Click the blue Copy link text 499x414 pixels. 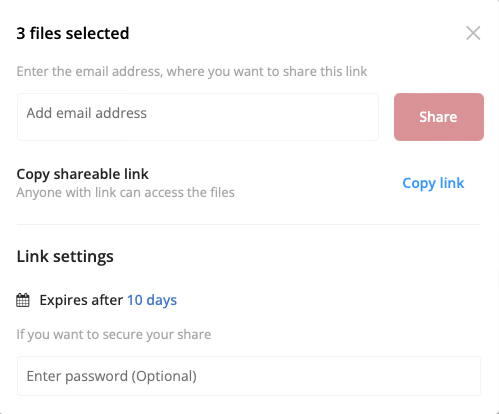(433, 183)
